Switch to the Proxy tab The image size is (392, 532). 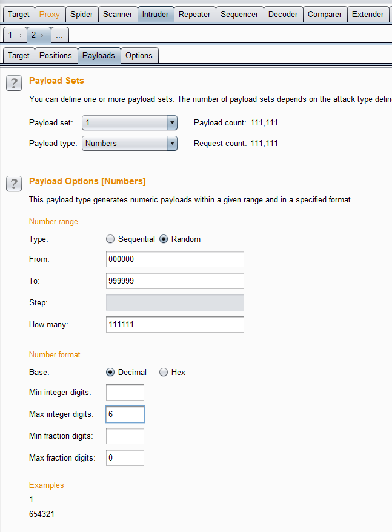[x=50, y=15]
